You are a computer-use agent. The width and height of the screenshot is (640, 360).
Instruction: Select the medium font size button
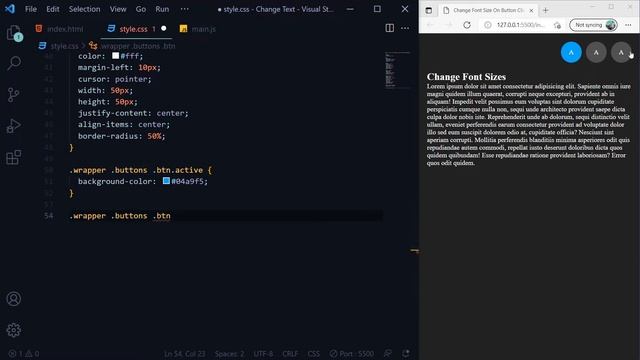(x=596, y=52)
